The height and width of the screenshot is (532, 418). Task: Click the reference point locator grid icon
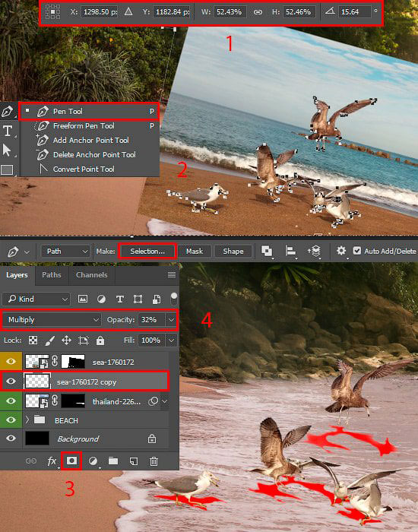52,12
